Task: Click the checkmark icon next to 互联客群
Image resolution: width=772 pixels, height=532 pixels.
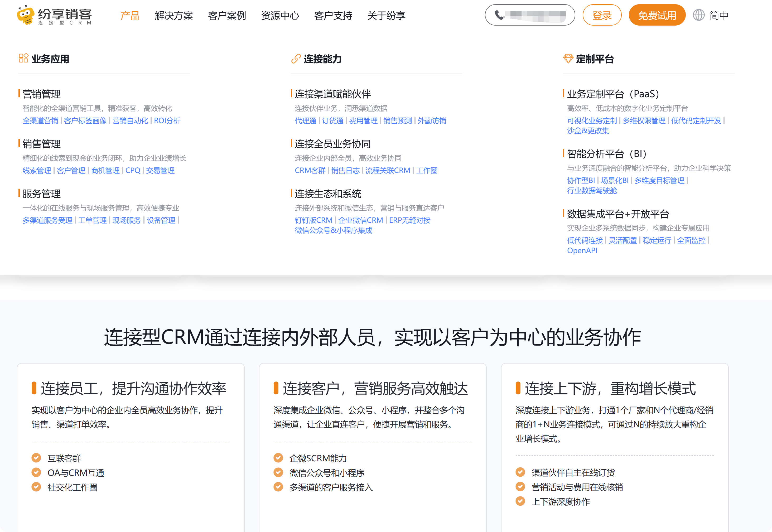Action: (x=36, y=458)
